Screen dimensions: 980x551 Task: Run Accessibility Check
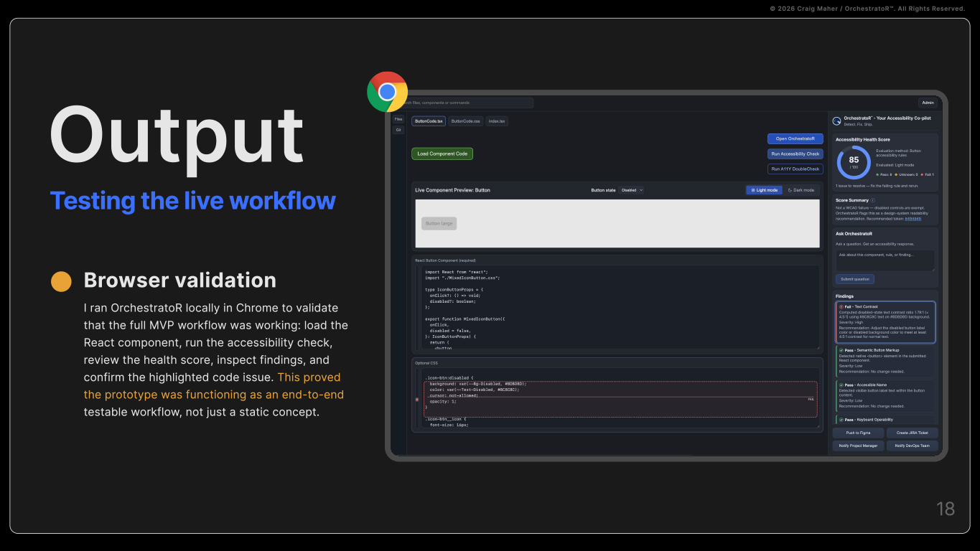[x=795, y=154]
